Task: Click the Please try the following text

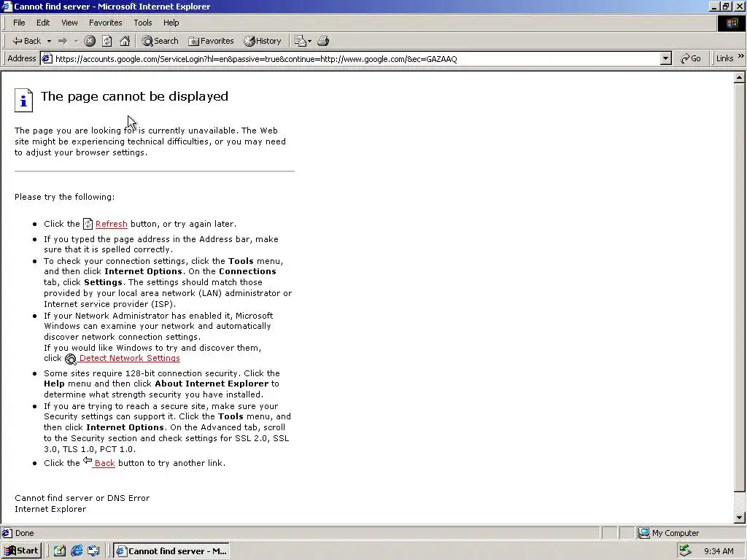Action: tap(64, 197)
